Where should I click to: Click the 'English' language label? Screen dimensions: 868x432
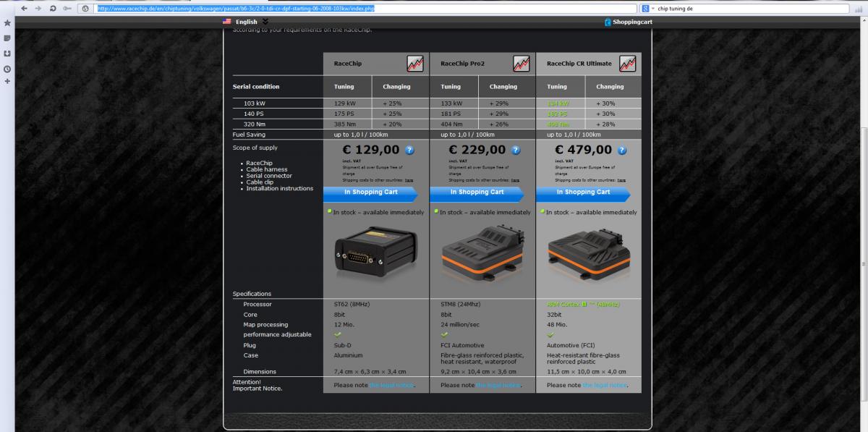coord(247,22)
